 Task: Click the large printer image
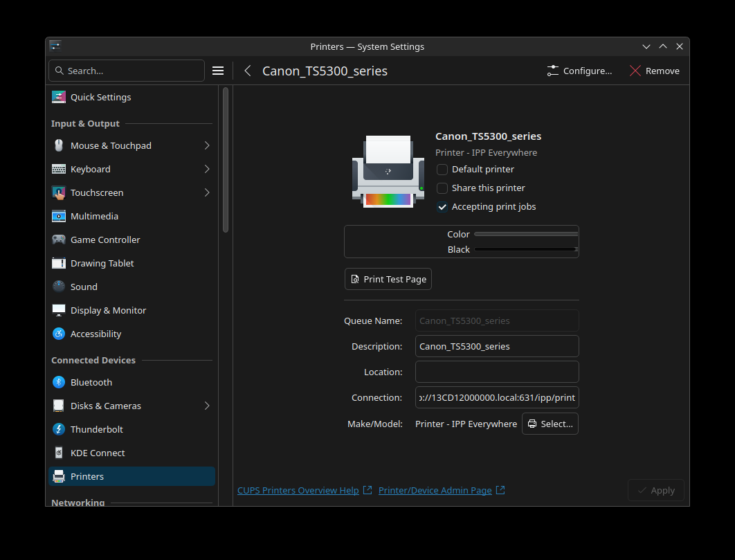click(x=388, y=172)
